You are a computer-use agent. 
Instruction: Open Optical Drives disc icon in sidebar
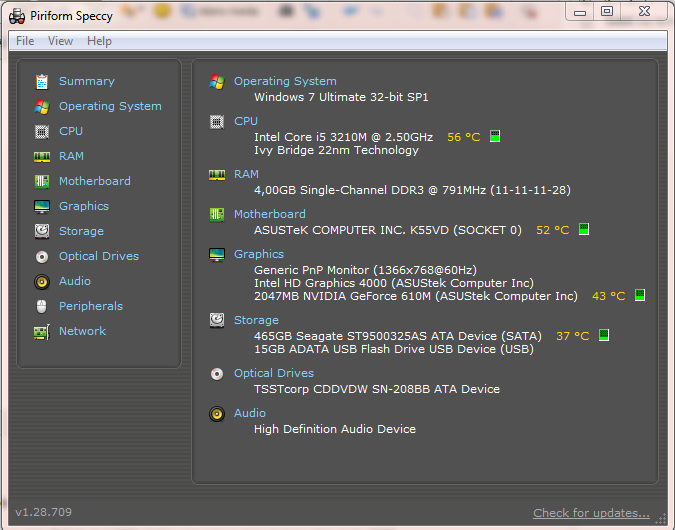click(x=42, y=257)
